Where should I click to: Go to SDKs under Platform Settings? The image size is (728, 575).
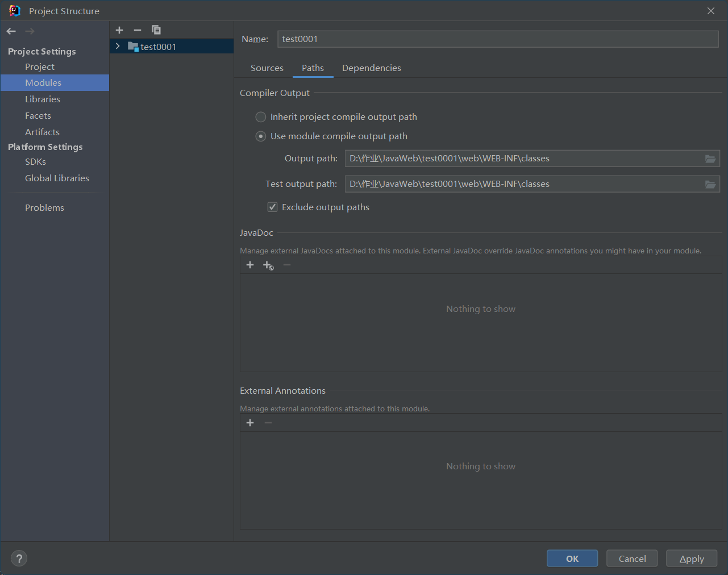point(35,162)
